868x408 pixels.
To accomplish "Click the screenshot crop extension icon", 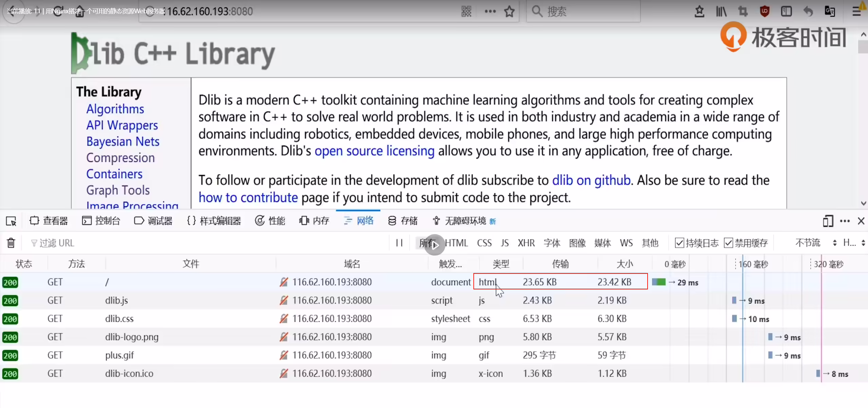I will coord(743,12).
